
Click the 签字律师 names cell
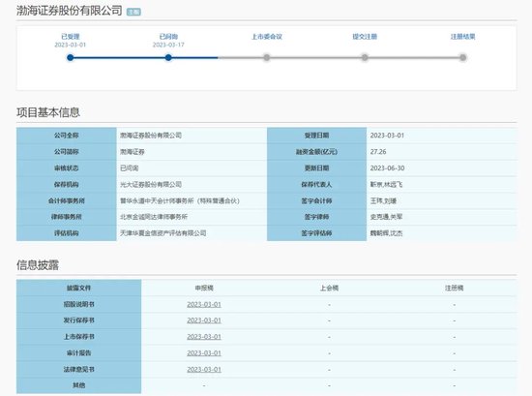point(442,217)
